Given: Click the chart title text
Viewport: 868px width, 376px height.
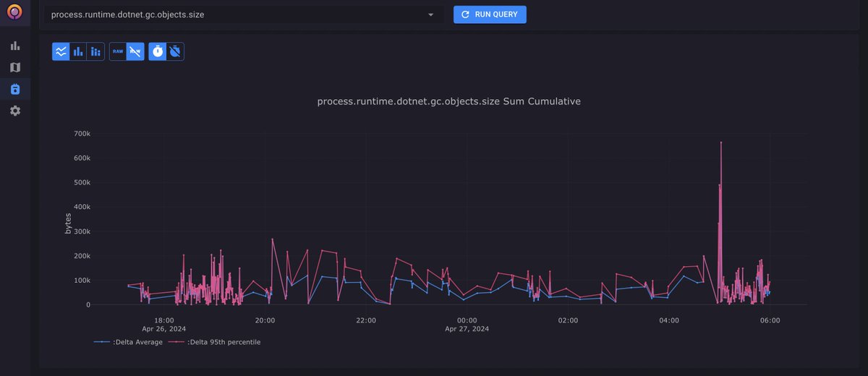Looking at the screenshot, I should (448, 101).
